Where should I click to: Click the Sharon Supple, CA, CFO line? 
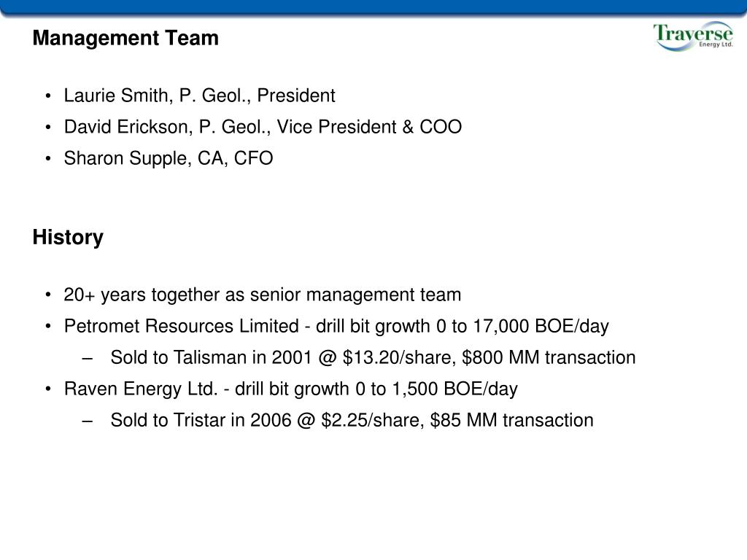(169, 158)
